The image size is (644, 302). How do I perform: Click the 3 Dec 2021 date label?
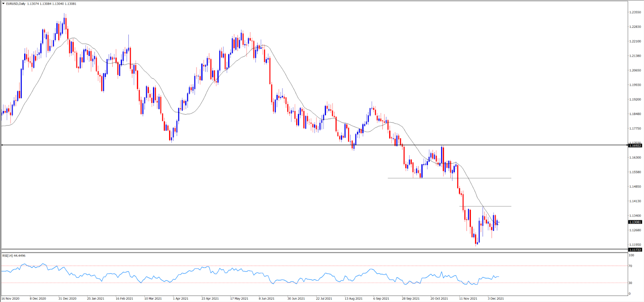pos(495,298)
